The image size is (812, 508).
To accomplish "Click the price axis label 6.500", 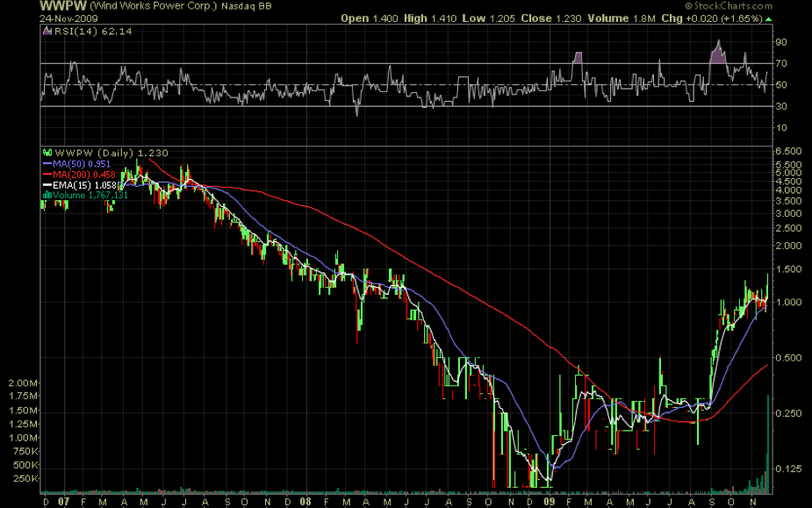I will pyautogui.click(x=788, y=151).
